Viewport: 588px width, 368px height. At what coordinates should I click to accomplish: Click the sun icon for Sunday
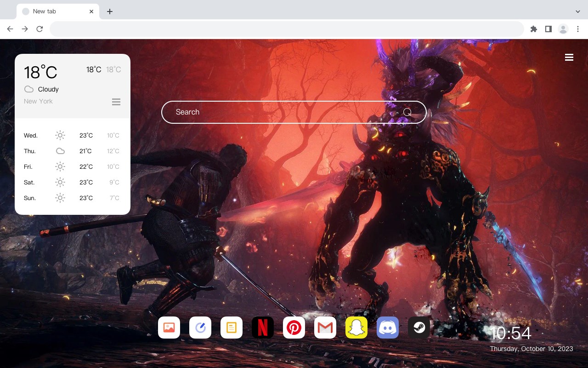point(60,198)
